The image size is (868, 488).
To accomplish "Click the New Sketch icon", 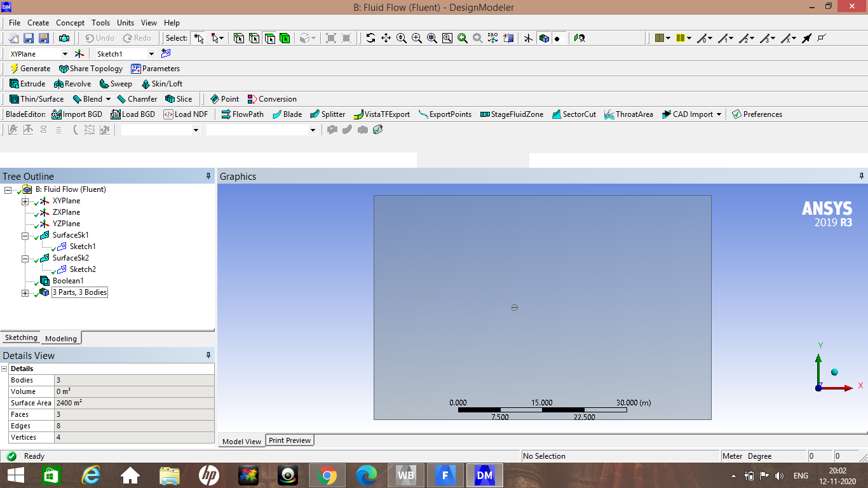I will 166,54.
